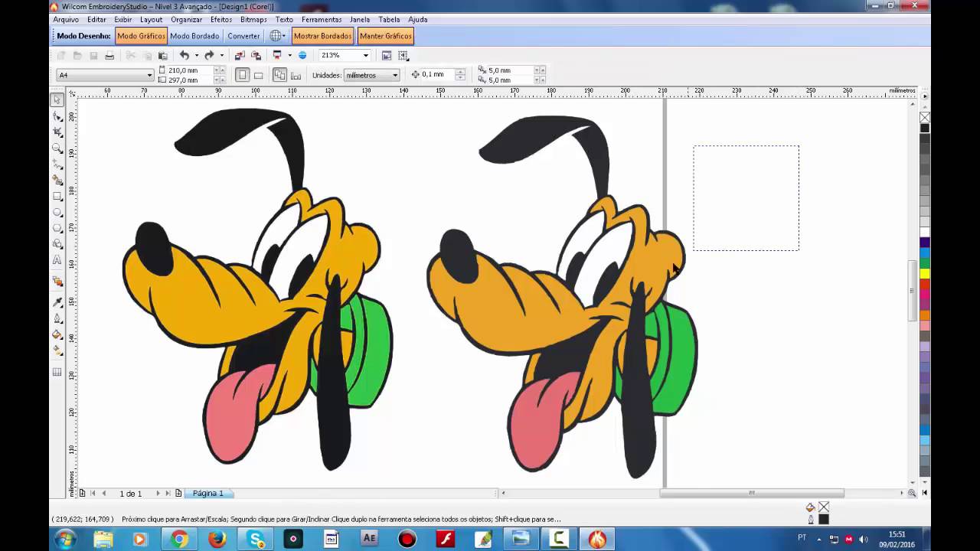Viewport: 980px width, 551px height.
Task: Click the Converter button
Action: [x=243, y=36]
